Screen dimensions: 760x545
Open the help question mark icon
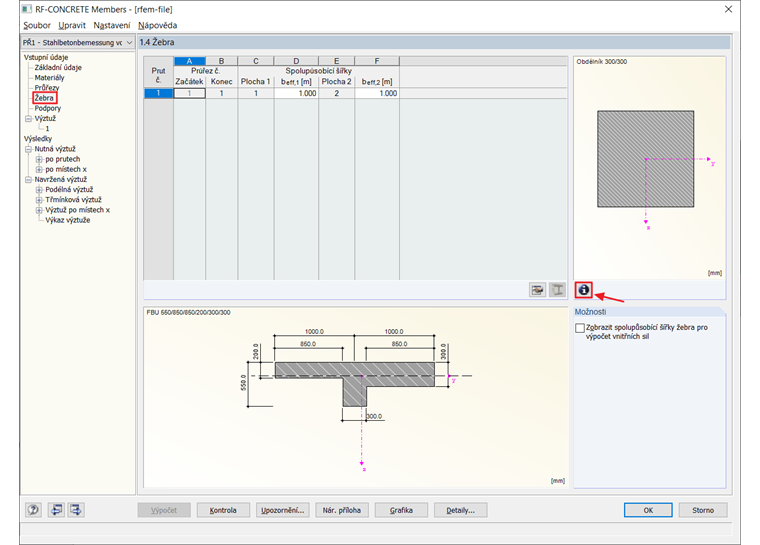(x=33, y=510)
